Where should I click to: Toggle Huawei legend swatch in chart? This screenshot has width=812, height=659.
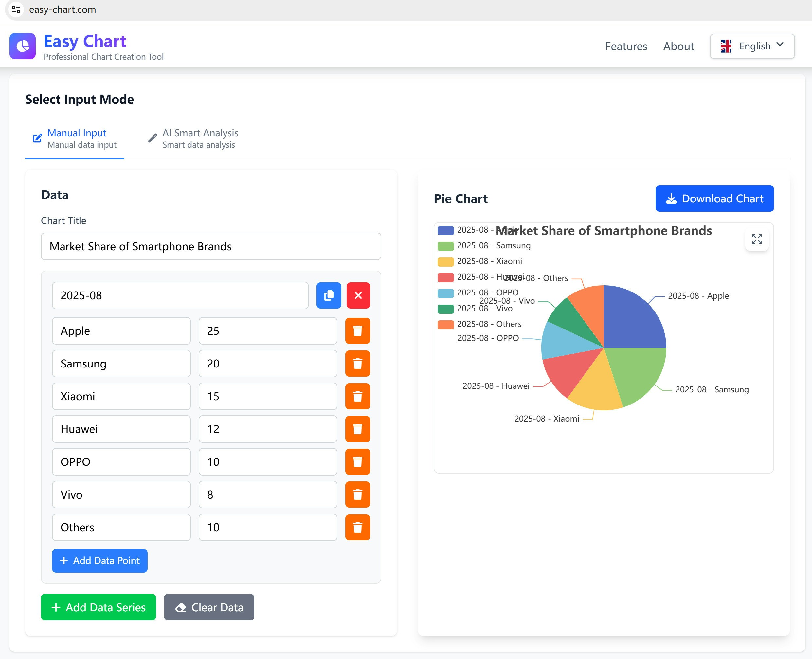[x=446, y=277]
